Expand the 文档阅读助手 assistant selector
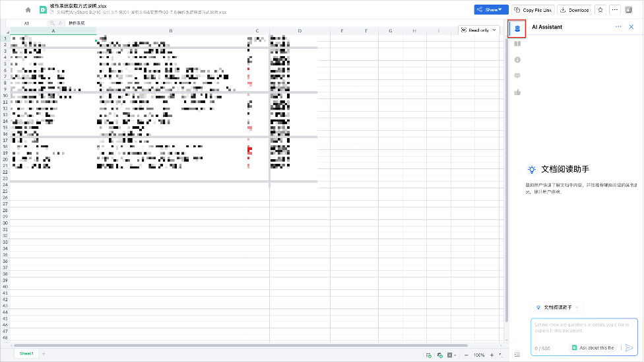 (558, 307)
